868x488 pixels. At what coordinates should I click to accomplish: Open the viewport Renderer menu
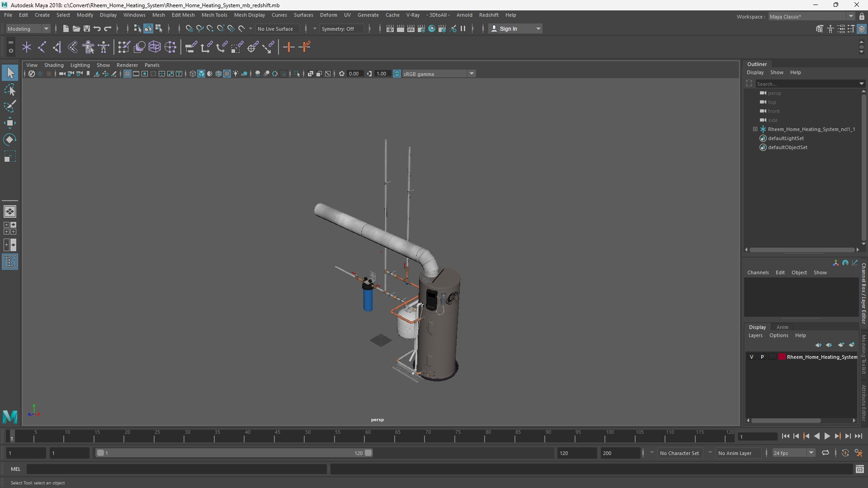pyautogui.click(x=127, y=65)
